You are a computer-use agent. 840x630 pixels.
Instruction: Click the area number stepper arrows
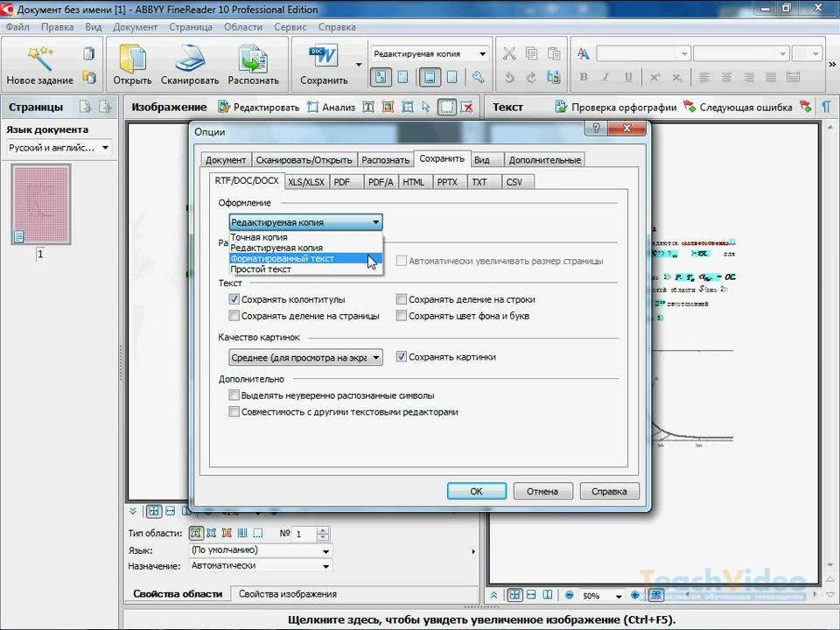tap(323, 534)
